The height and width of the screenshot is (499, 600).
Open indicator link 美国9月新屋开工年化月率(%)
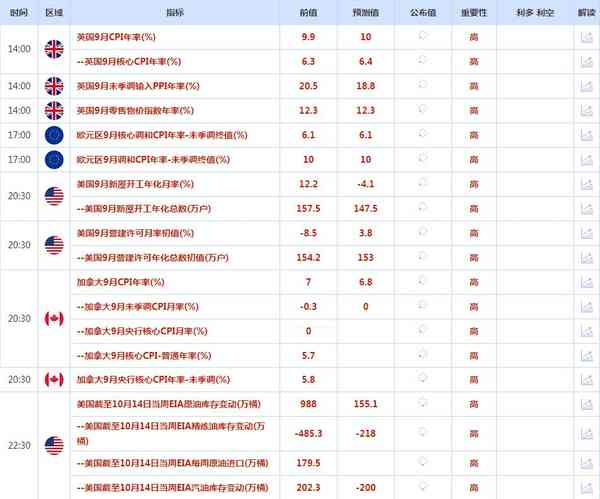(135, 184)
